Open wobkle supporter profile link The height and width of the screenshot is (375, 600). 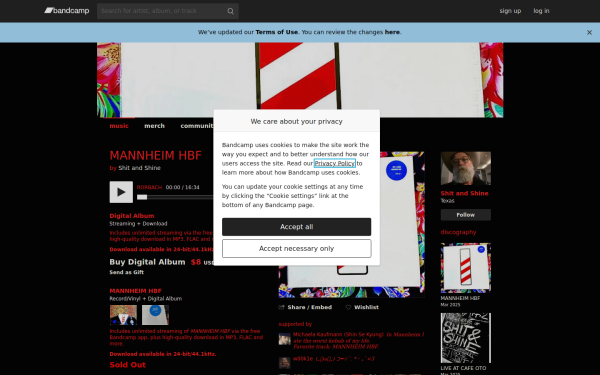click(303, 359)
